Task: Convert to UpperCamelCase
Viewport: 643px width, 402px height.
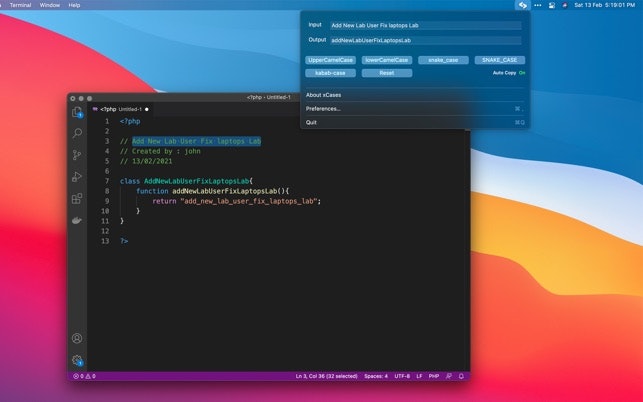Action: point(331,60)
